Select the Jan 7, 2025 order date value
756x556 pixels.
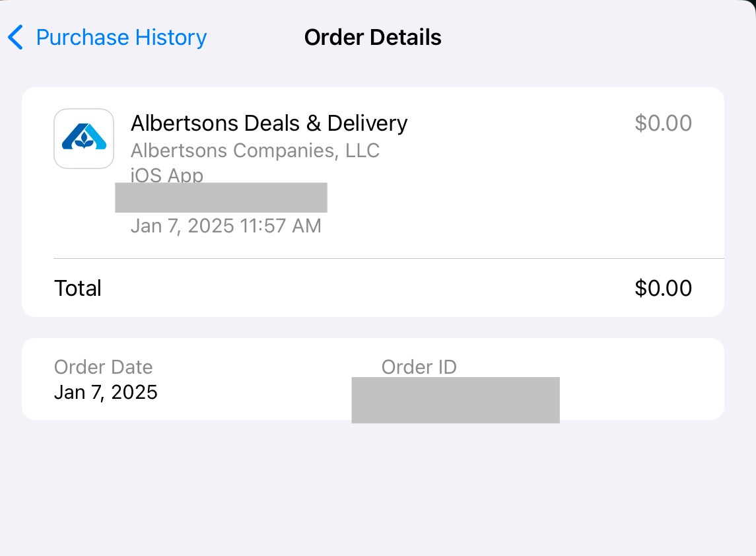click(106, 392)
